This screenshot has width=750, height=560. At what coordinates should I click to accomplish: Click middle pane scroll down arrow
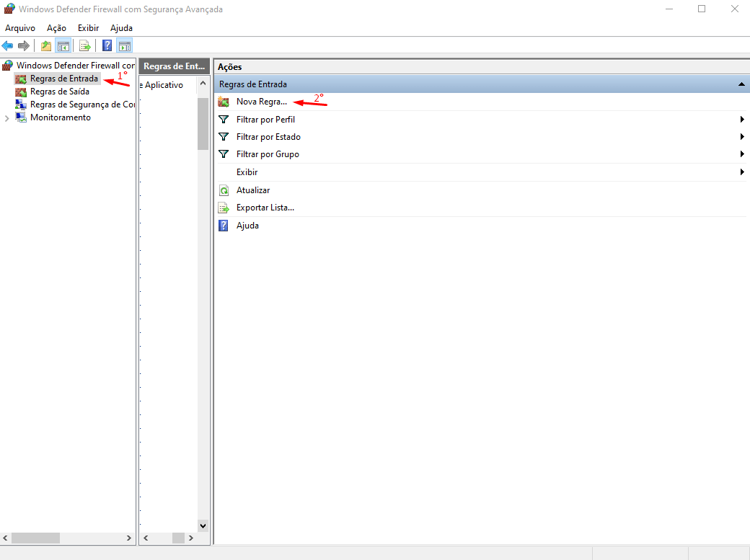click(203, 525)
